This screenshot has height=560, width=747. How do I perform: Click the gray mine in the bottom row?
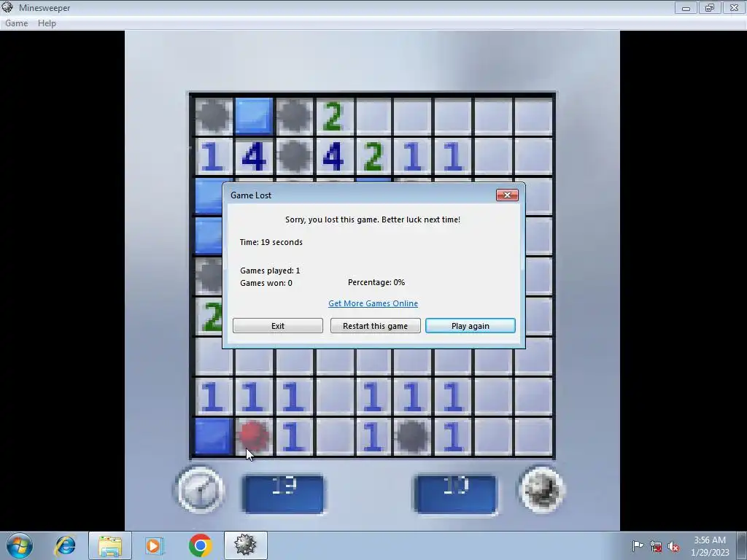412,436
